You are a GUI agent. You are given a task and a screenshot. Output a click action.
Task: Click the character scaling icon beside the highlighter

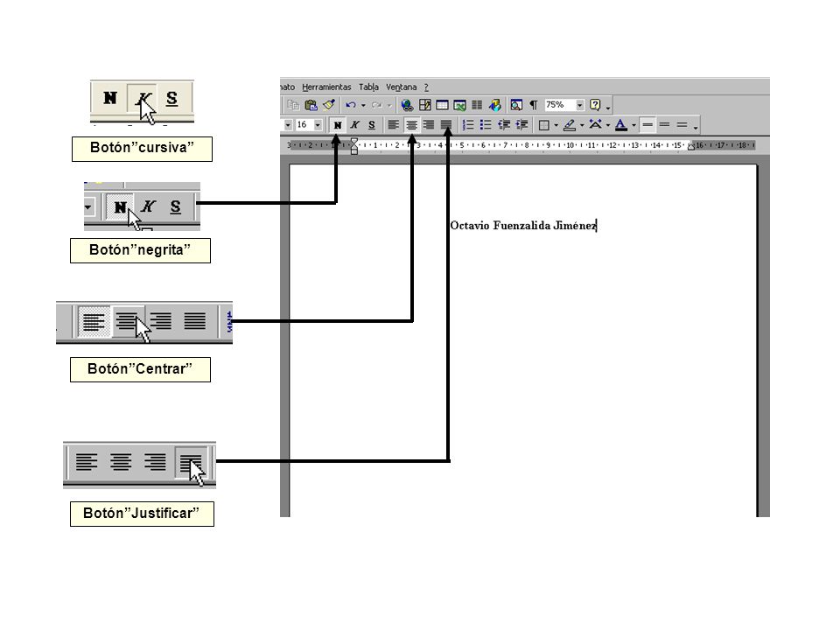point(595,125)
